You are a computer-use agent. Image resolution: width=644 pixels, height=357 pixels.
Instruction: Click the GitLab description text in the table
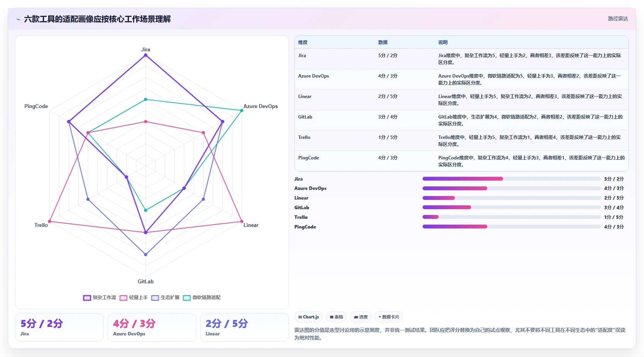(531, 120)
